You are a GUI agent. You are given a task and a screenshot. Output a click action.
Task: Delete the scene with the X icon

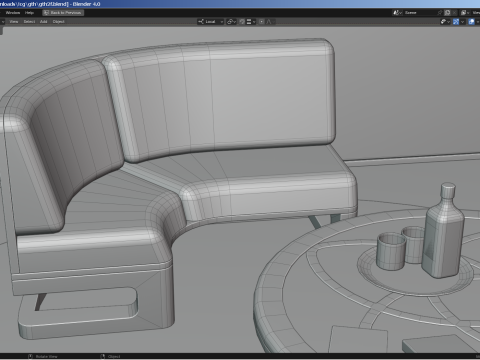click(454, 13)
